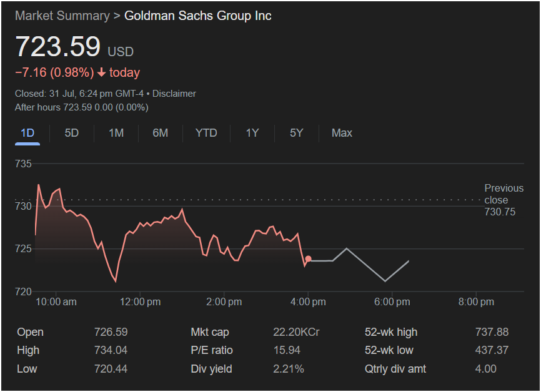Click the Low value 720.44

tap(111, 369)
